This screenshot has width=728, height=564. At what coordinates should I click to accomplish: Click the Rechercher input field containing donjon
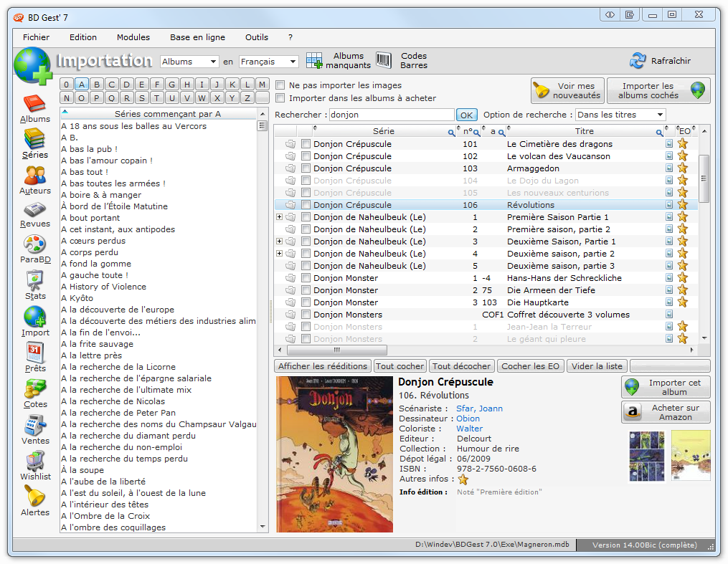coord(392,115)
